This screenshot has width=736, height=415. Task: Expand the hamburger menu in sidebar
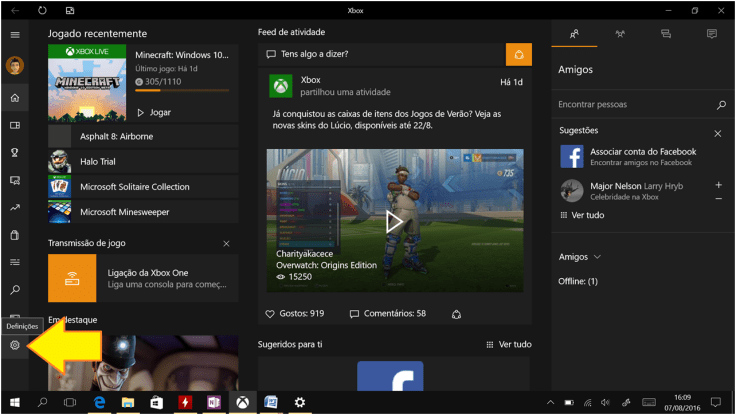(15, 35)
